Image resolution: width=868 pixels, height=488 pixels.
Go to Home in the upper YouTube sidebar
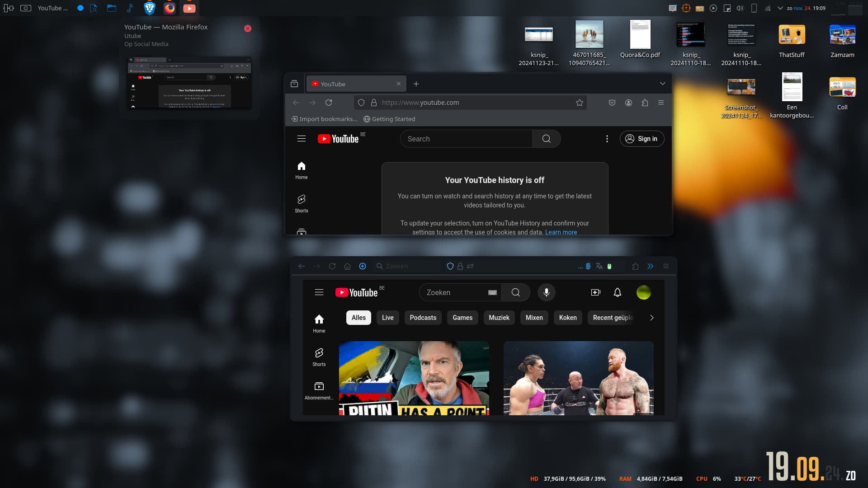[302, 170]
